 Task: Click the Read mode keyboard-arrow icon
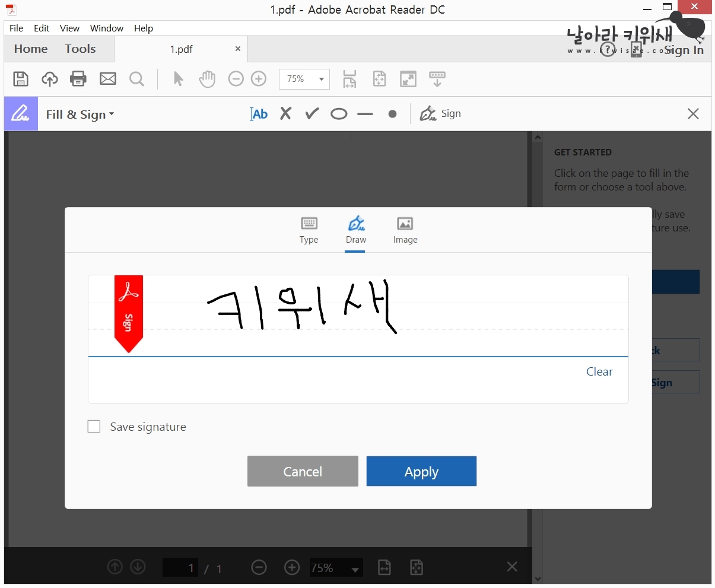tap(437, 79)
